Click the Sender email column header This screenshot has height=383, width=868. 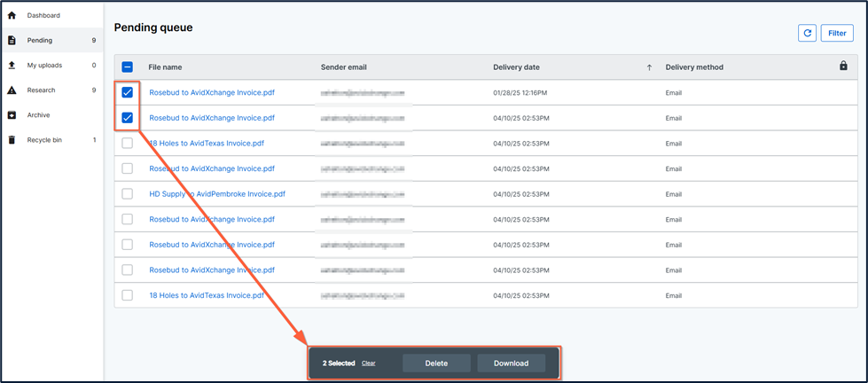[x=344, y=67]
